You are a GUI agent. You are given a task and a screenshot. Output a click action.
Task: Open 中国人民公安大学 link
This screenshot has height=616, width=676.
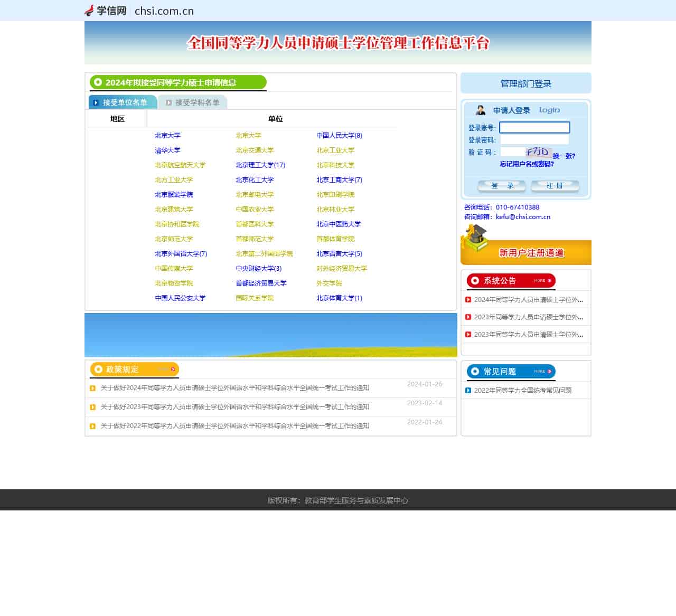click(x=180, y=298)
